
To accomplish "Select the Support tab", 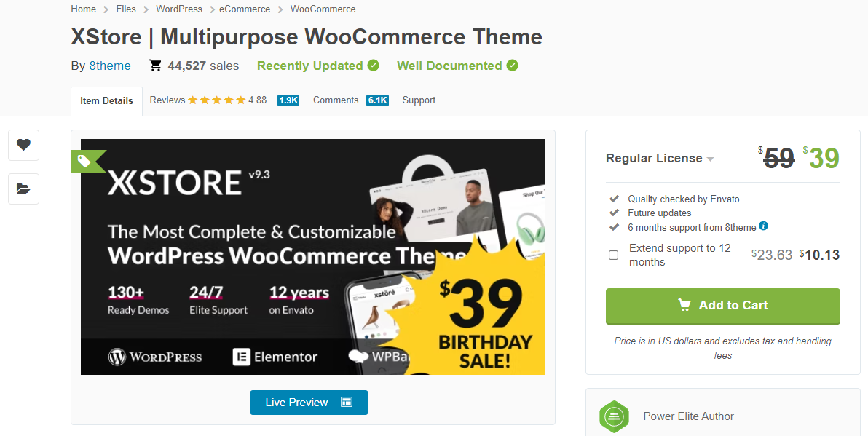I will 418,100.
